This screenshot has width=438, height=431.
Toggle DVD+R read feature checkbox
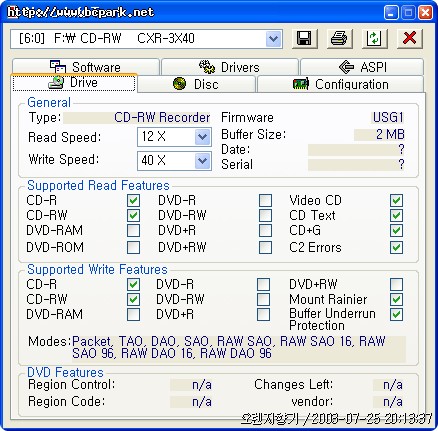point(265,231)
